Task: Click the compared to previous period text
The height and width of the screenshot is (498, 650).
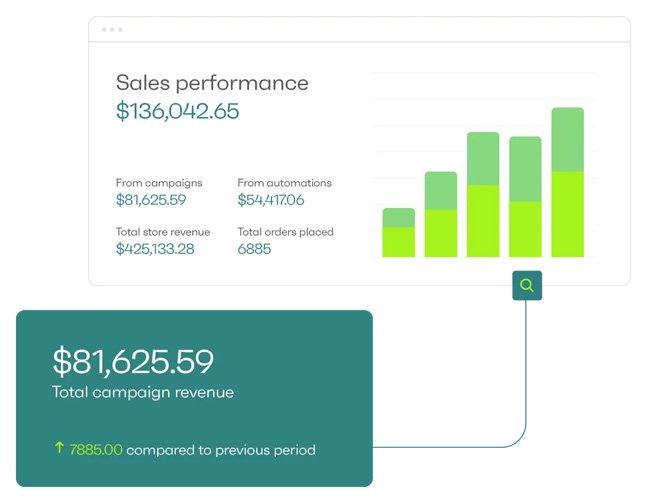Action: pyautogui.click(x=221, y=450)
